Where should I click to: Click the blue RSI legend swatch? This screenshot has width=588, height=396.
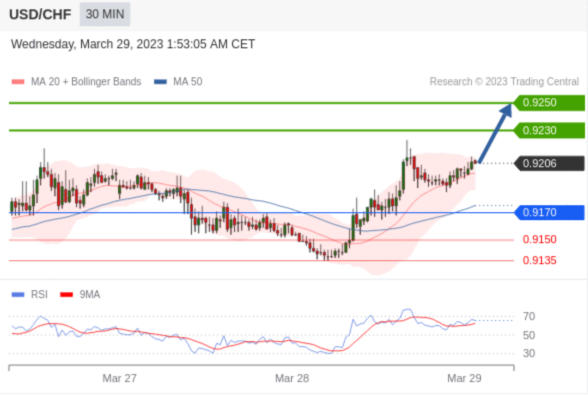click(18, 295)
